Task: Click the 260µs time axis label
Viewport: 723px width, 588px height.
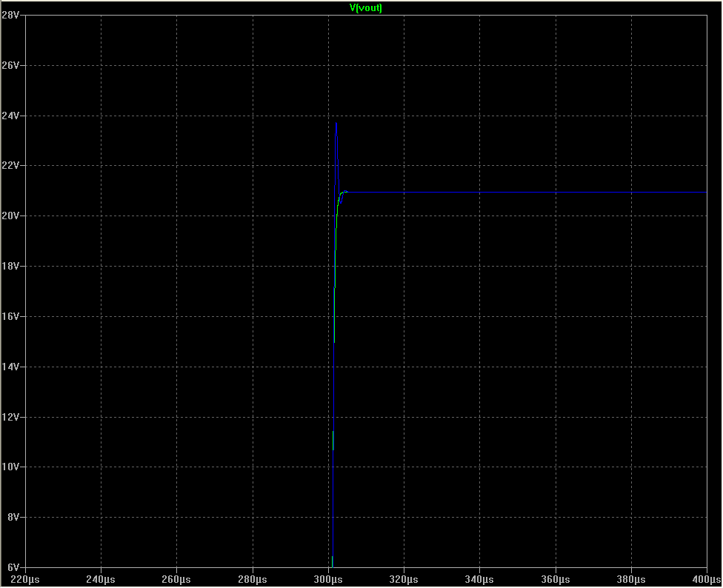Action: [x=176, y=579]
